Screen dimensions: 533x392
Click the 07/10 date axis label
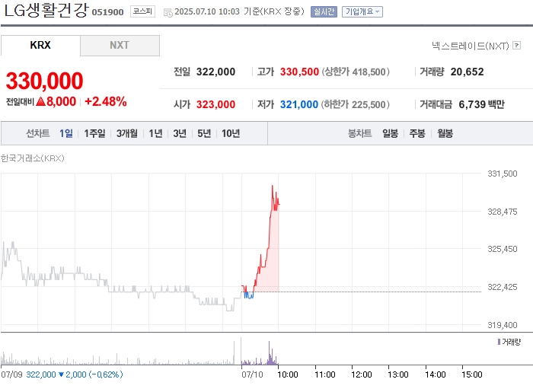point(252,374)
